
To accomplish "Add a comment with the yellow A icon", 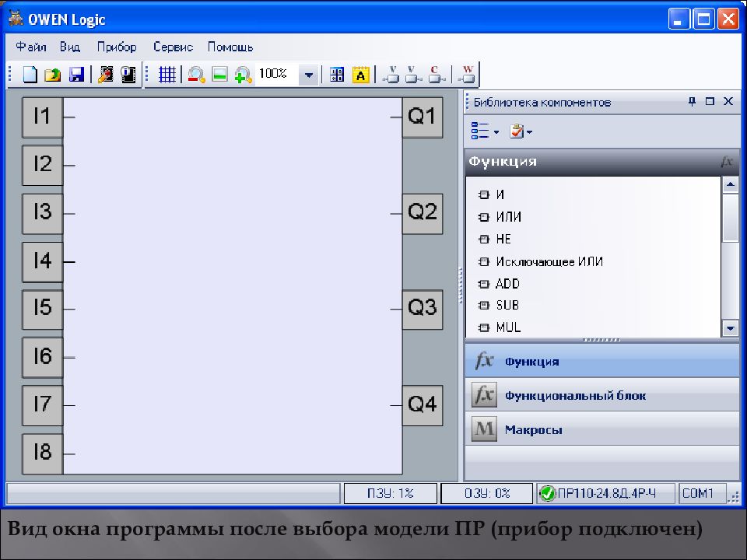I will 360,75.
